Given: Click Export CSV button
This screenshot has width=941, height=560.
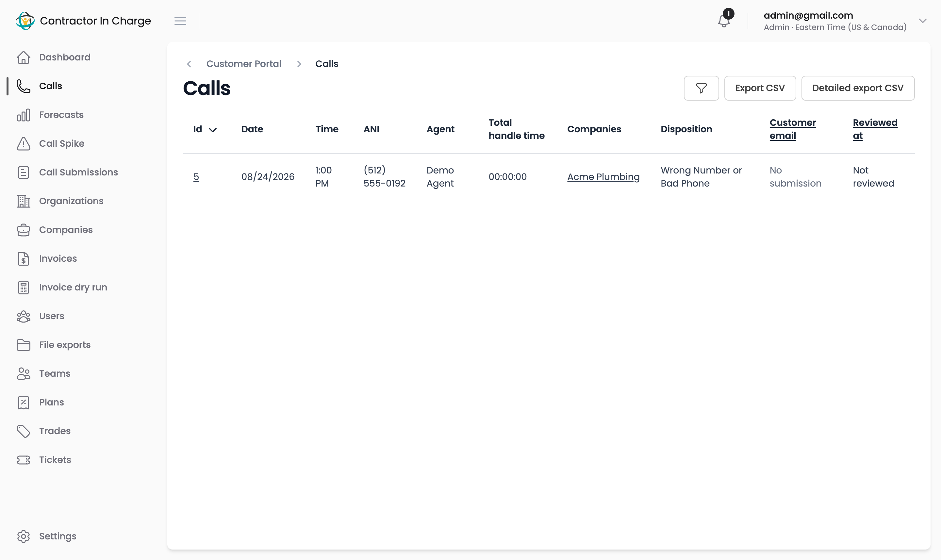Looking at the screenshot, I should click(760, 88).
